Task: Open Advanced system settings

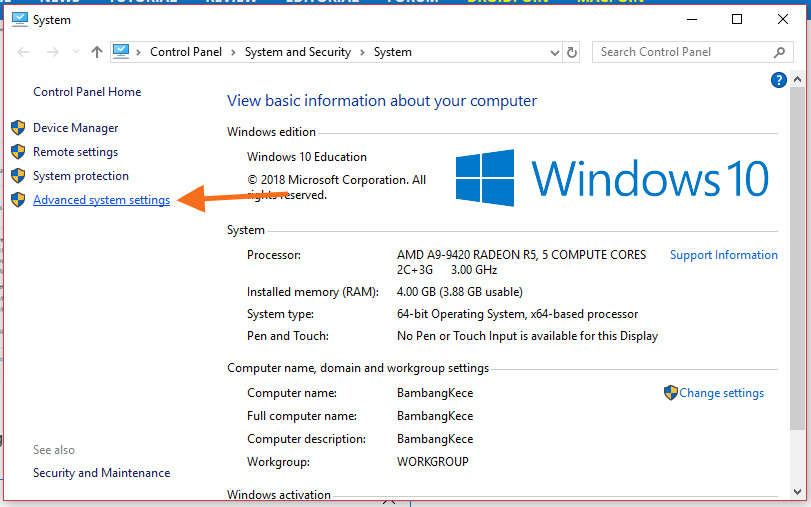Action: [101, 200]
